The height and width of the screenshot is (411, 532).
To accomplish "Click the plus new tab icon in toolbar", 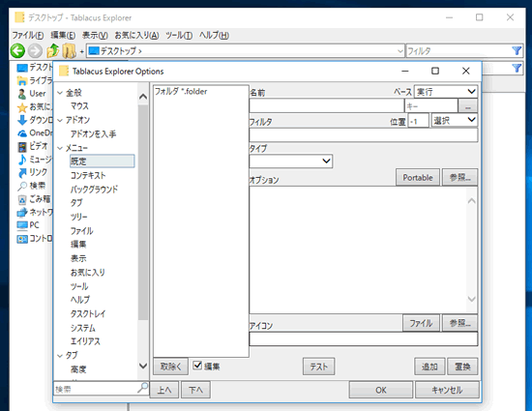I will 82,51.
